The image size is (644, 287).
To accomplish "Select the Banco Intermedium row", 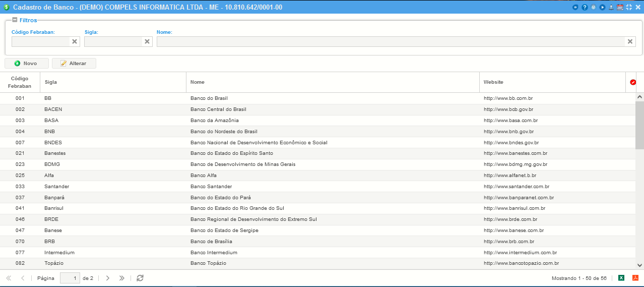I will (x=317, y=253).
